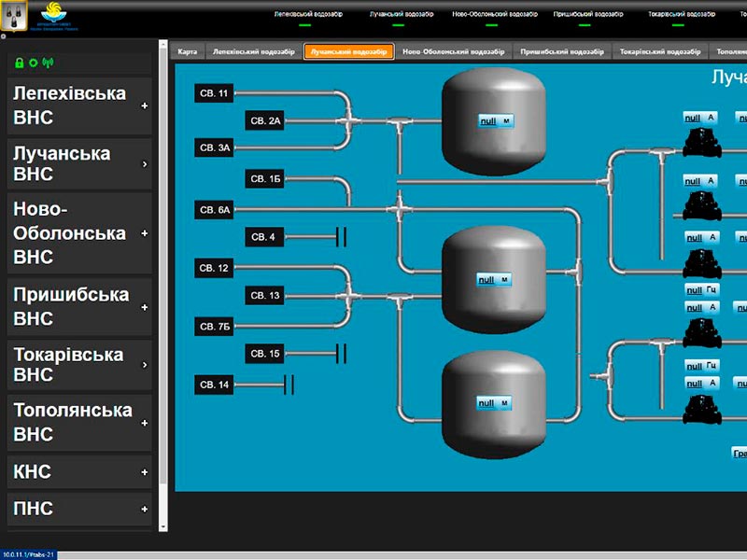Click the green lock icon in sidebar
This screenshot has height=560, width=747.
pyautogui.click(x=19, y=63)
